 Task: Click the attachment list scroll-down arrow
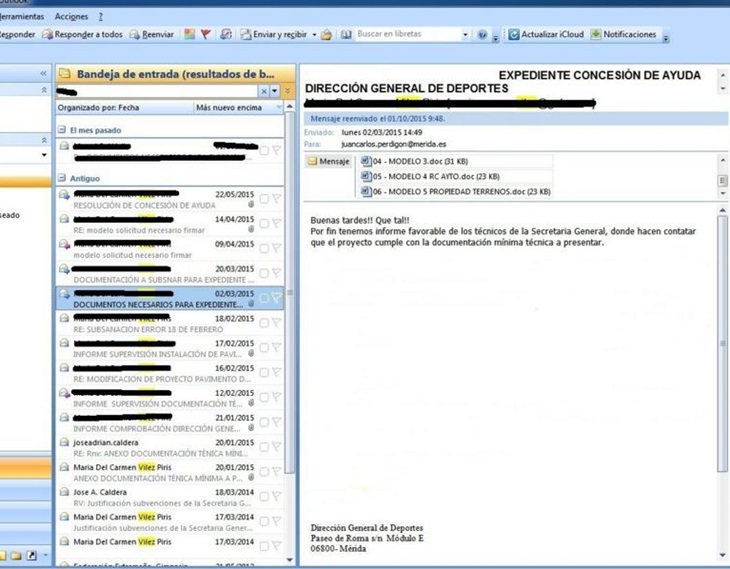point(723,193)
